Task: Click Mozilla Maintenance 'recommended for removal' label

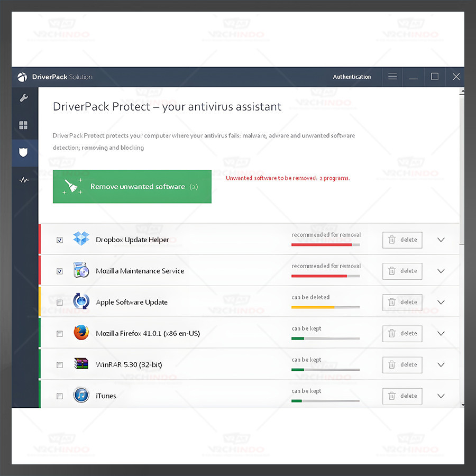Action: pyautogui.click(x=326, y=266)
